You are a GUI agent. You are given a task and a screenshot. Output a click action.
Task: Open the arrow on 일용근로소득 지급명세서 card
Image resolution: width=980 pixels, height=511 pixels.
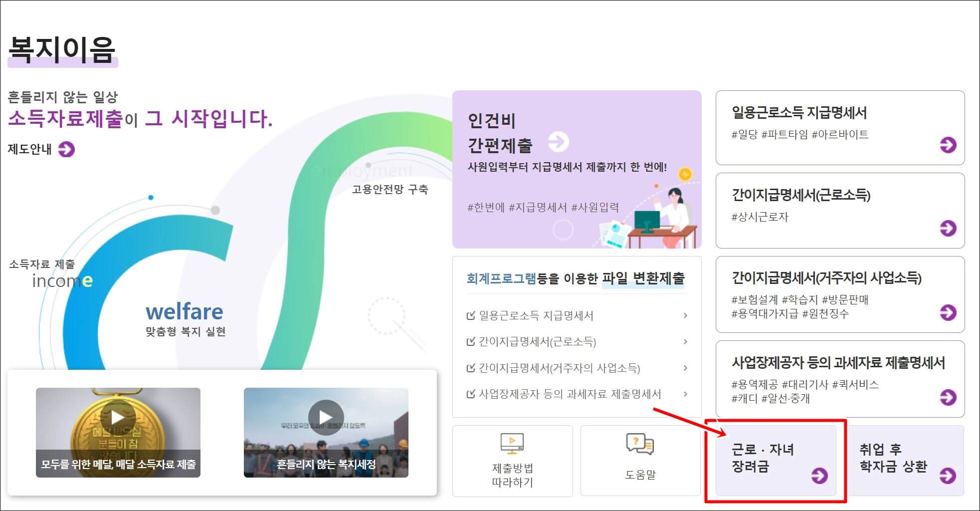(x=948, y=145)
